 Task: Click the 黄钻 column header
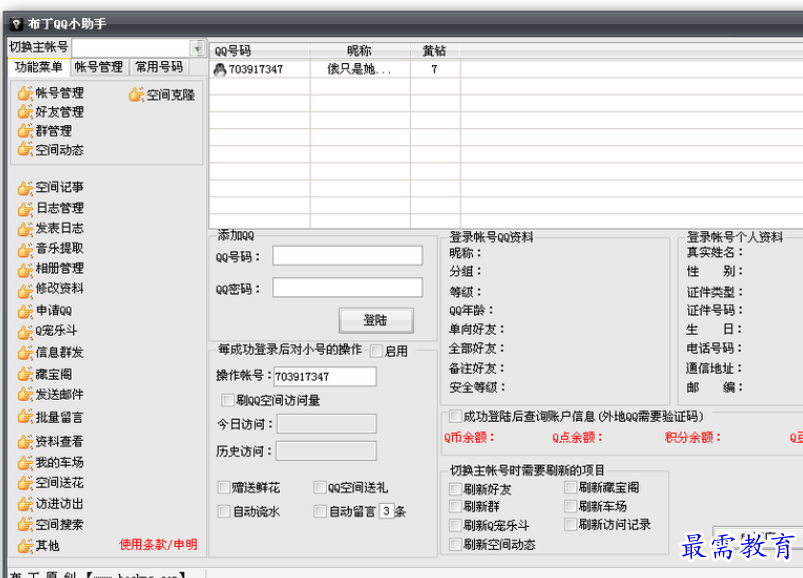click(435, 51)
